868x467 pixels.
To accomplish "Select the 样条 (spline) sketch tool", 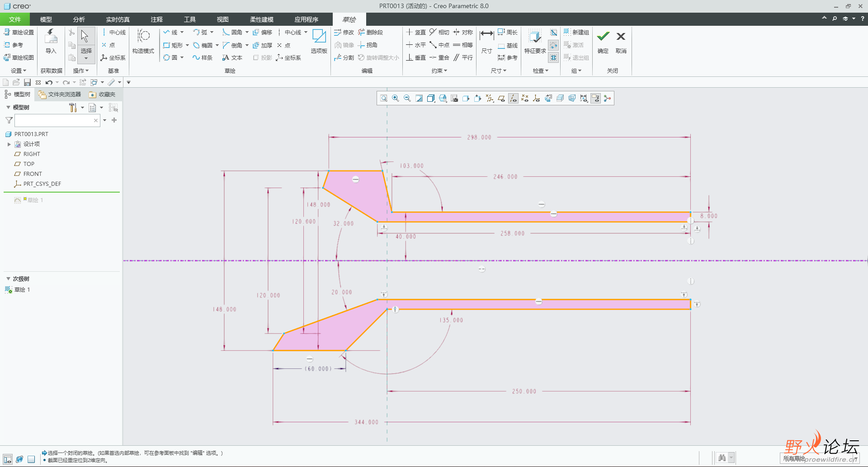I will click(x=202, y=57).
